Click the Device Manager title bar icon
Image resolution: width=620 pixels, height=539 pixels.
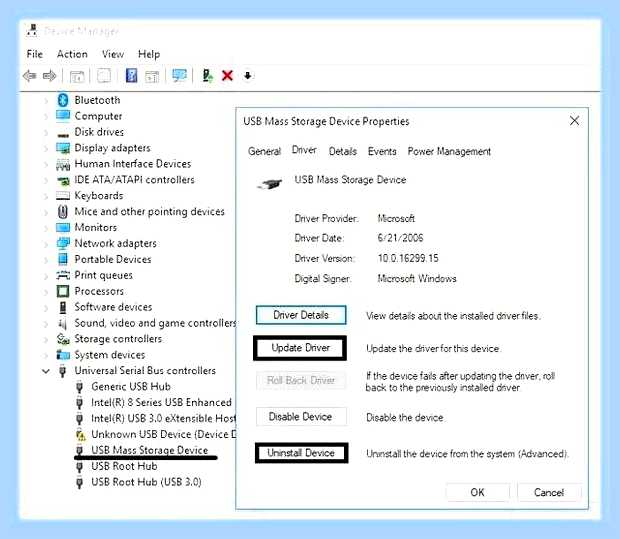(32, 30)
